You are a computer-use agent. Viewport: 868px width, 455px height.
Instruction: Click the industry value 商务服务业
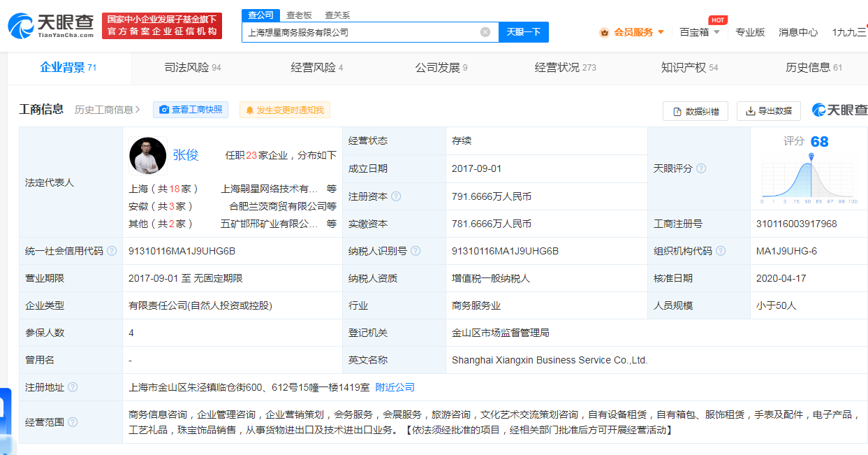[476, 305]
